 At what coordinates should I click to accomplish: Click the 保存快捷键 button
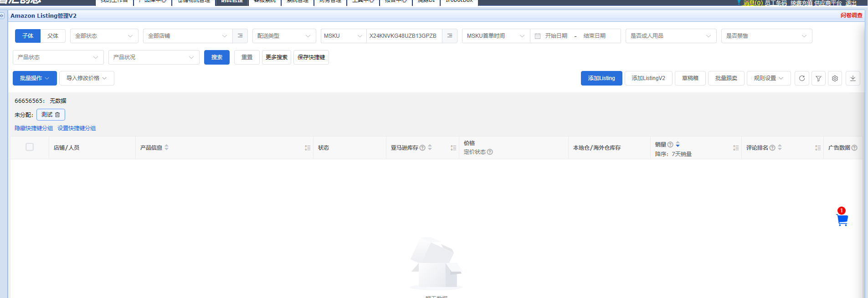[x=311, y=57]
